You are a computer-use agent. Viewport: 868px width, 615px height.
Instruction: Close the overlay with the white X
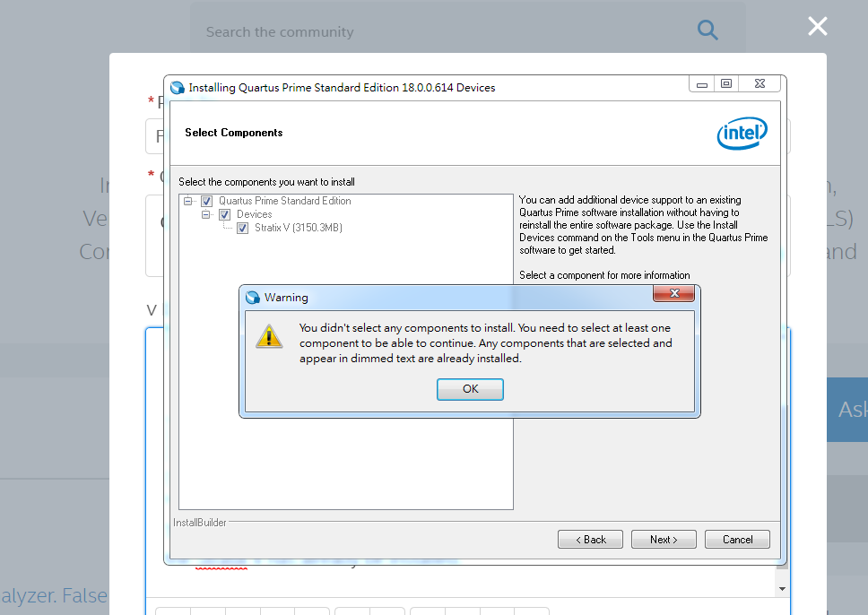(x=817, y=26)
